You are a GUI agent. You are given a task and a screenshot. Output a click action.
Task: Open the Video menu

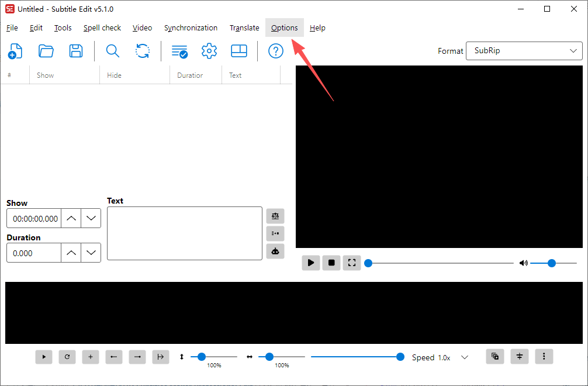coord(142,27)
